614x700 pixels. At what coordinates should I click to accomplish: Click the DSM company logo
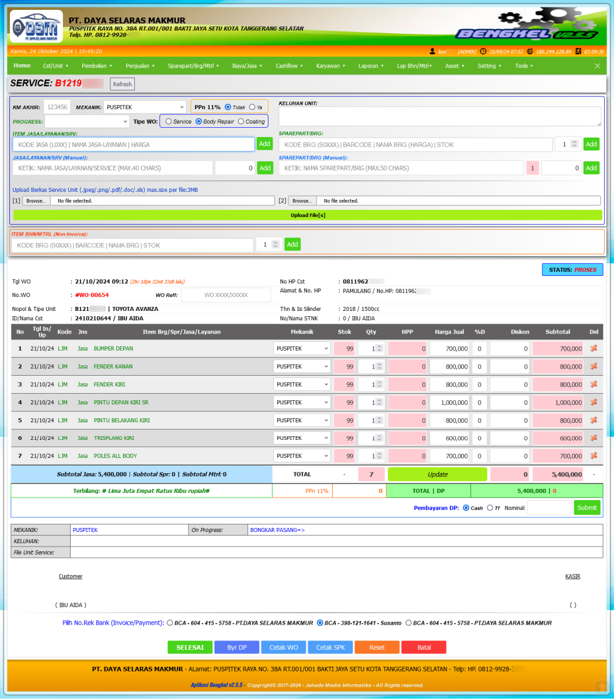point(36,26)
